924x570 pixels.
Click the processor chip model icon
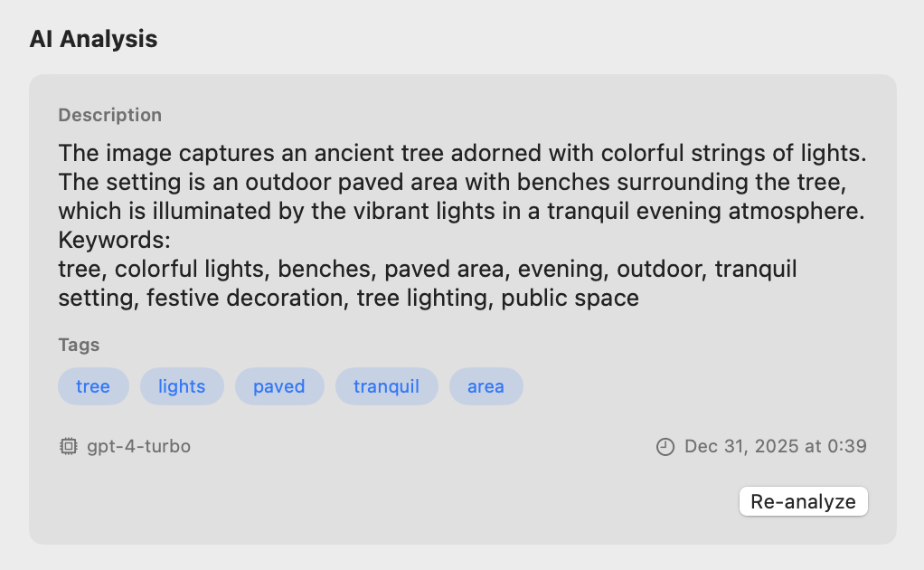[x=68, y=446]
